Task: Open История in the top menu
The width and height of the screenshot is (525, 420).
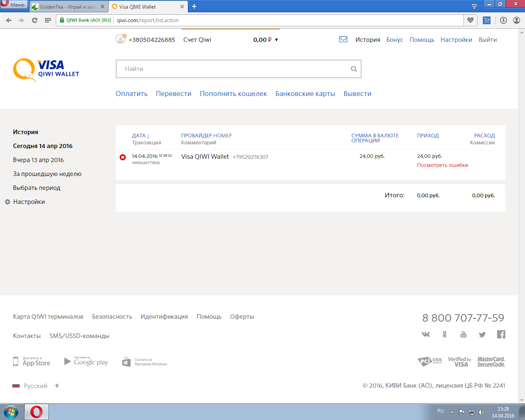Action: pos(367,40)
